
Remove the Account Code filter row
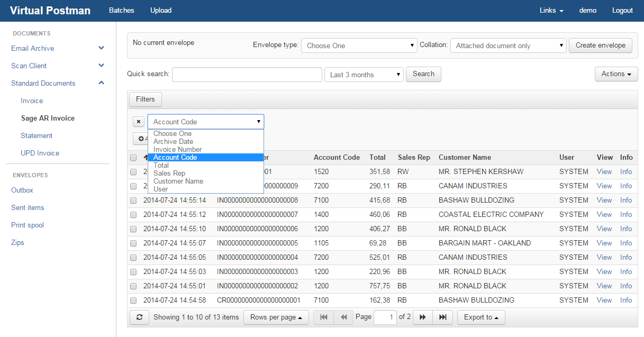pyautogui.click(x=138, y=122)
